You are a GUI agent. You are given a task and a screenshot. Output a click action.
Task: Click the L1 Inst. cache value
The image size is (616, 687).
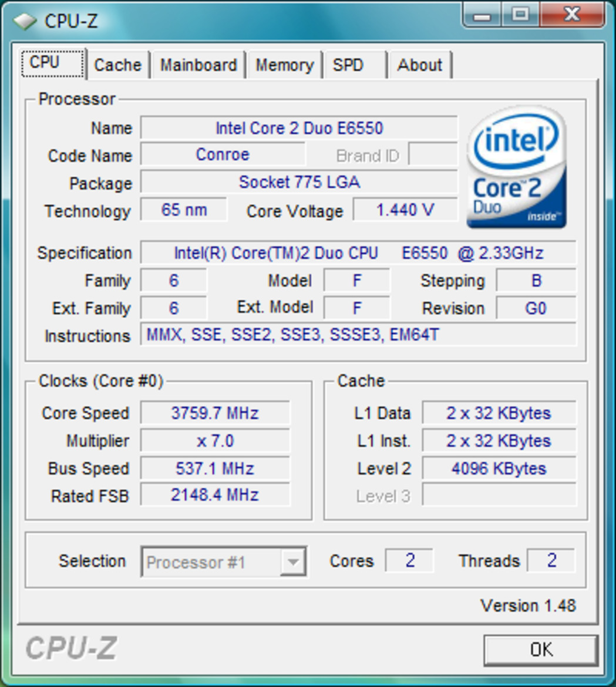pos(499,440)
